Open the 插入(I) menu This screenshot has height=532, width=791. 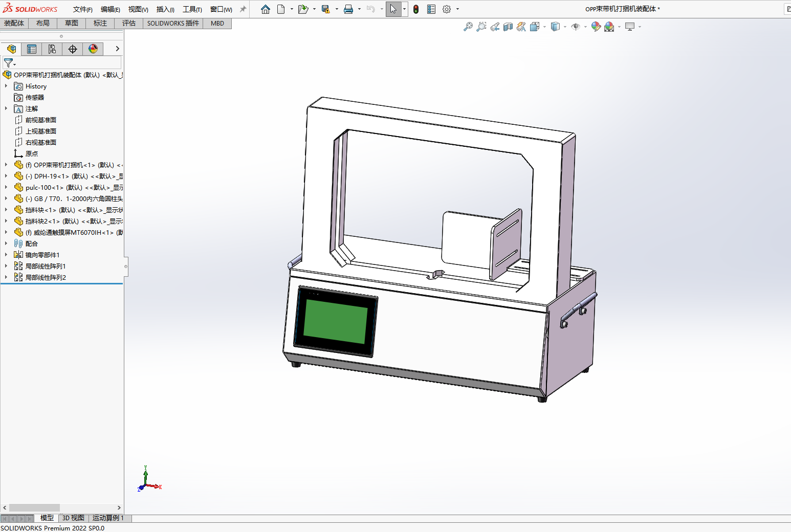pos(165,9)
